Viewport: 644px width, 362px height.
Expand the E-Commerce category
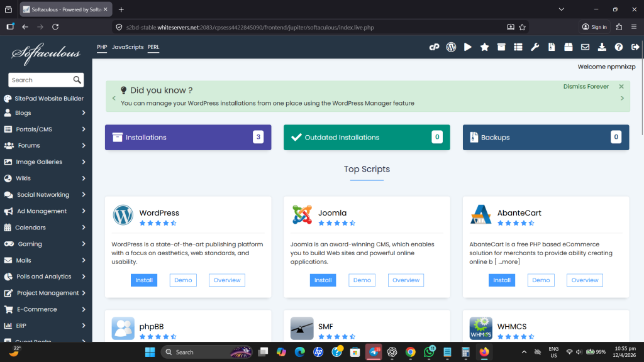(x=46, y=309)
